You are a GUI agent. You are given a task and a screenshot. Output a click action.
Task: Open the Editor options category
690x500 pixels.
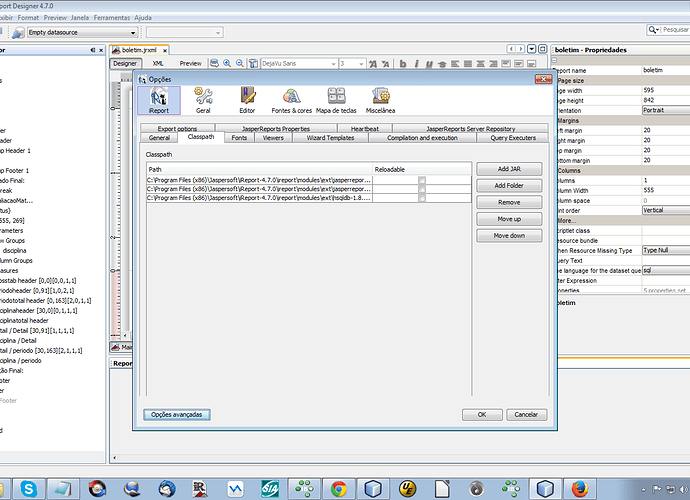[x=247, y=100]
